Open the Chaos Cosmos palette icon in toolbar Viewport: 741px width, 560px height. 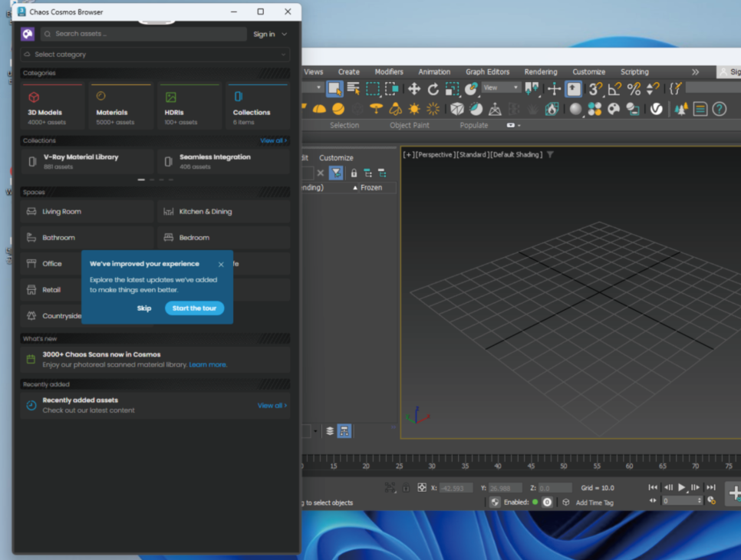[614, 109]
